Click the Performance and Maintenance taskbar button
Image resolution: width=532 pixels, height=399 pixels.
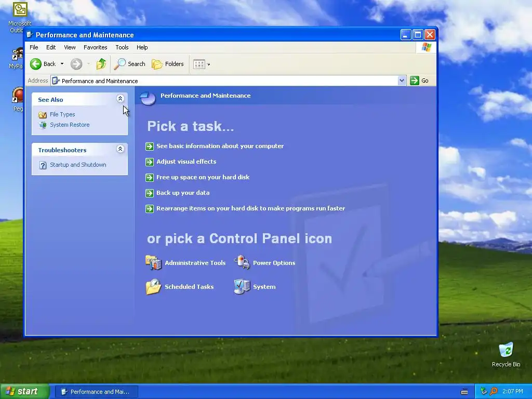point(96,392)
